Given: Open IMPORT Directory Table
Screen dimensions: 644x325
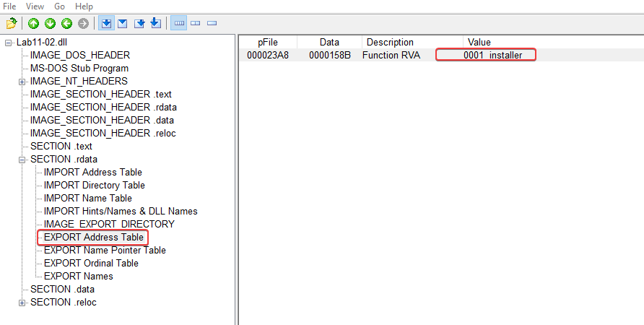Looking at the screenshot, I should pyautogui.click(x=95, y=186).
